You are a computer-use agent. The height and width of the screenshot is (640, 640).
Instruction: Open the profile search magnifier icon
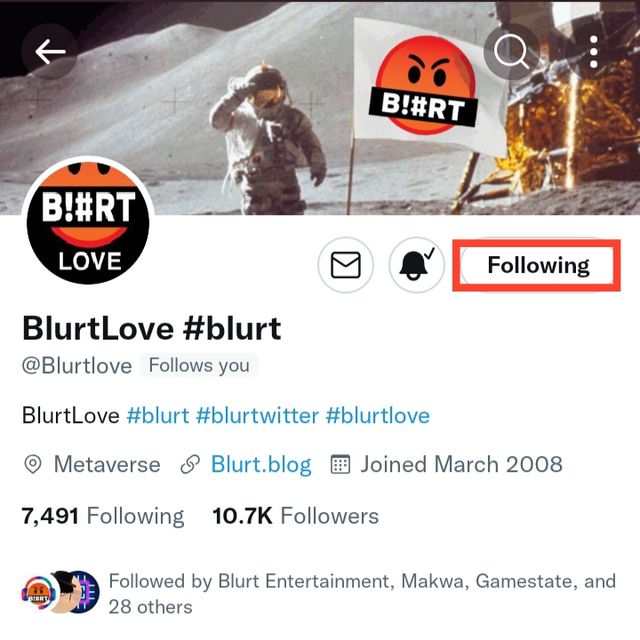[x=512, y=52]
